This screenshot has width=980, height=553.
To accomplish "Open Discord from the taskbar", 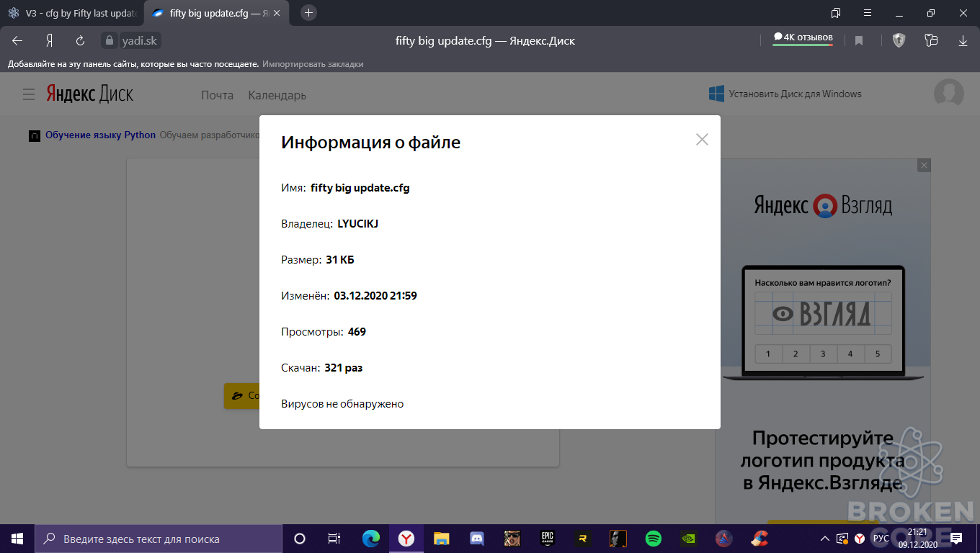I will click(476, 539).
